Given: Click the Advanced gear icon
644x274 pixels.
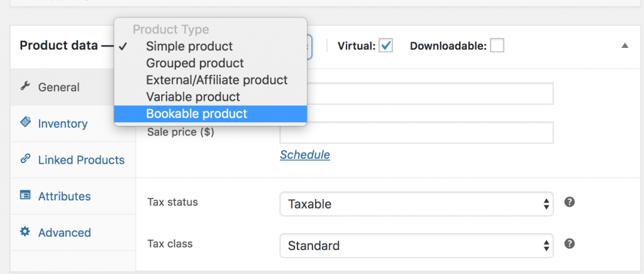Looking at the screenshot, I should [25, 232].
